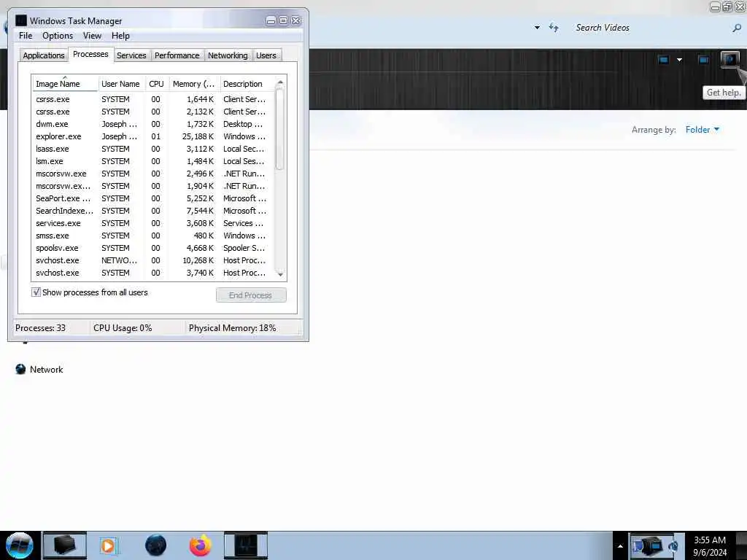The width and height of the screenshot is (747, 560).
Task: Click the dark globe browser taskbar icon
Action: tap(156, 545)
